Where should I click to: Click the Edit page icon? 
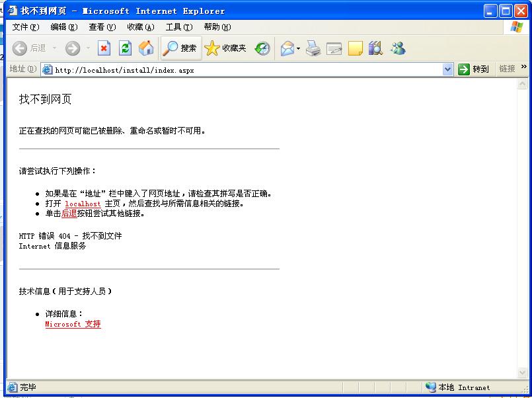point(334,48)
